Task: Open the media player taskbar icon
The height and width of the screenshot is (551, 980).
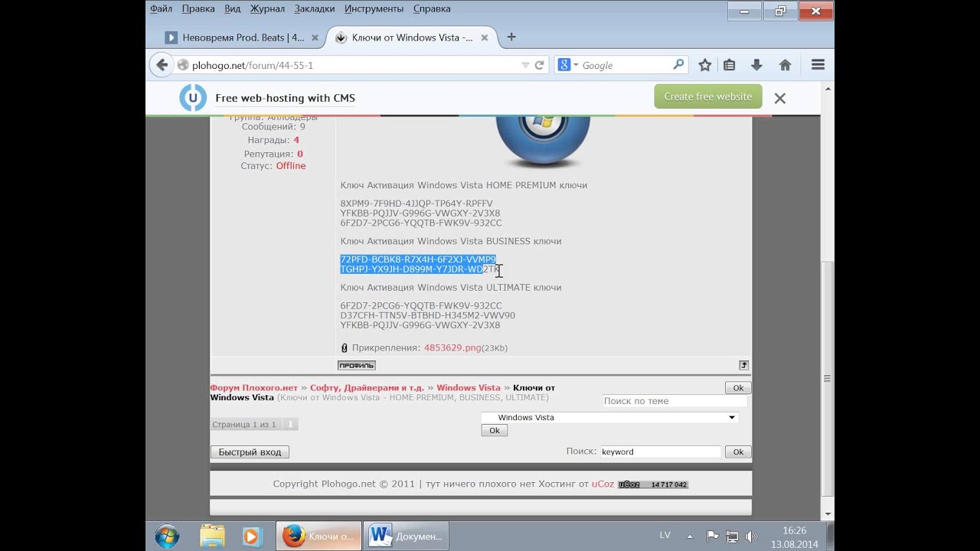Action: click(252, 536)
